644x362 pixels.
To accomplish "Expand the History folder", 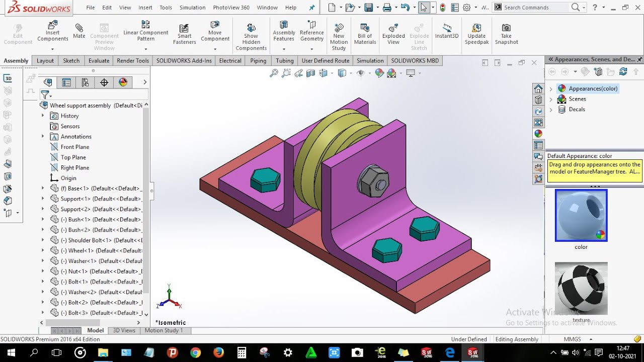I will point(43,116).
